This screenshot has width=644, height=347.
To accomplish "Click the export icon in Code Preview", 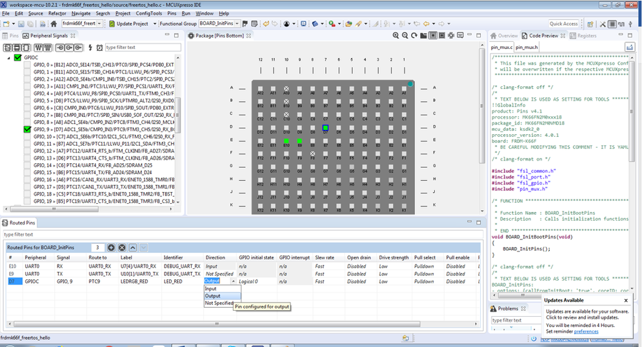I will tap(630, 47).
